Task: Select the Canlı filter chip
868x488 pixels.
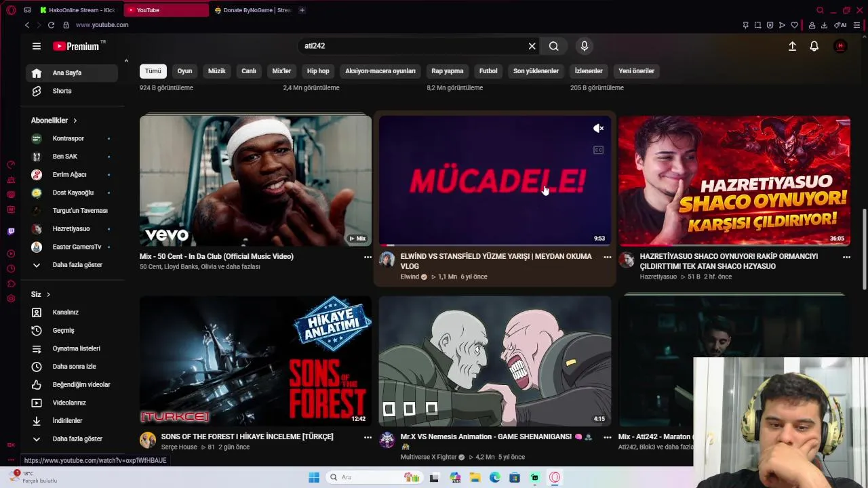Action: [249, 70]
